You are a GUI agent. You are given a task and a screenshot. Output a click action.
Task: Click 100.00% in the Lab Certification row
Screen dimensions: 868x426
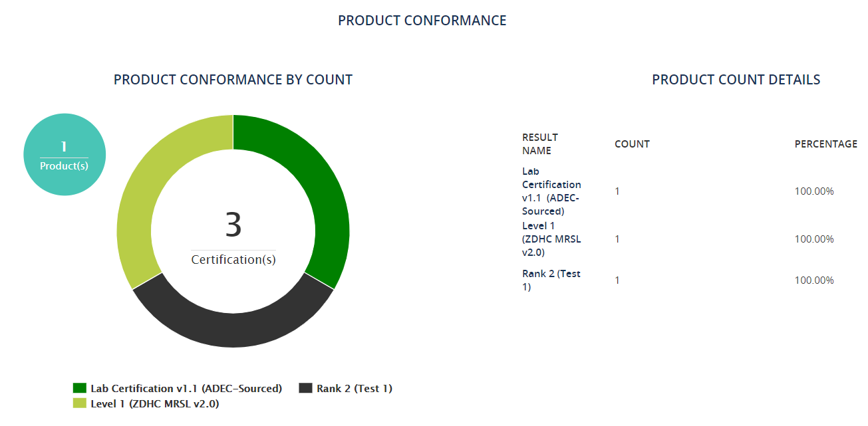tap(814, 191)
